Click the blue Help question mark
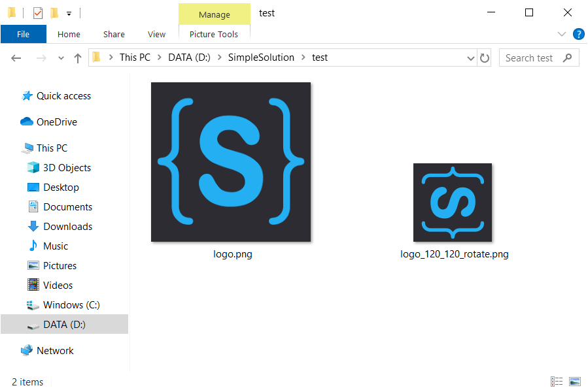 pos(579,34)
